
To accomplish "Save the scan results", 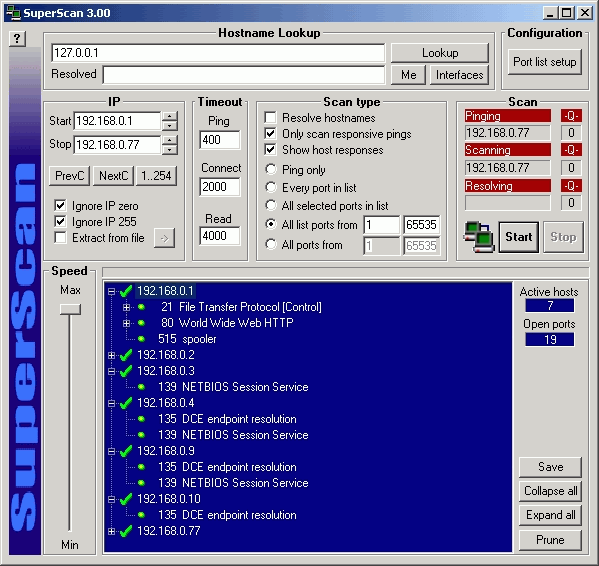I will (550, 467).
